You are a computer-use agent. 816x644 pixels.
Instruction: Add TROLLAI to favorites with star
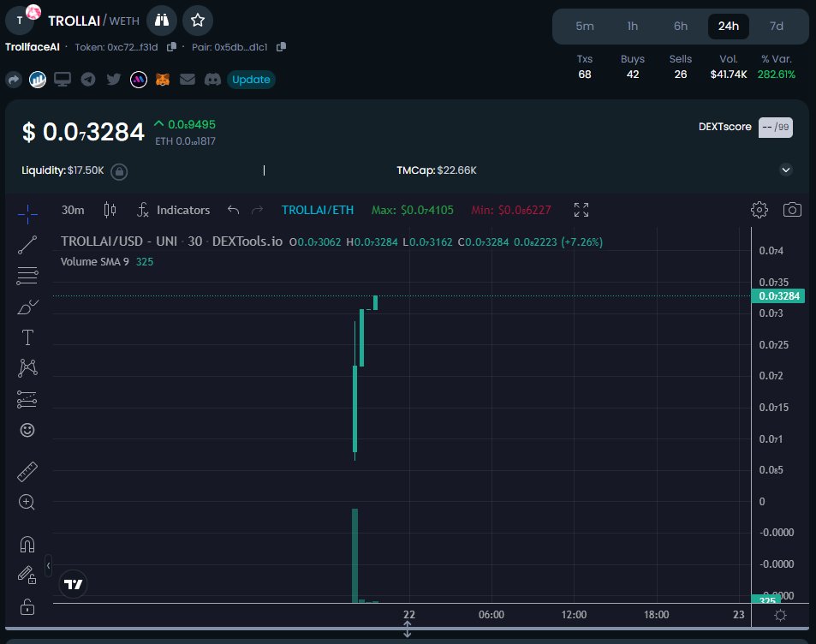[x=198, y=21]
